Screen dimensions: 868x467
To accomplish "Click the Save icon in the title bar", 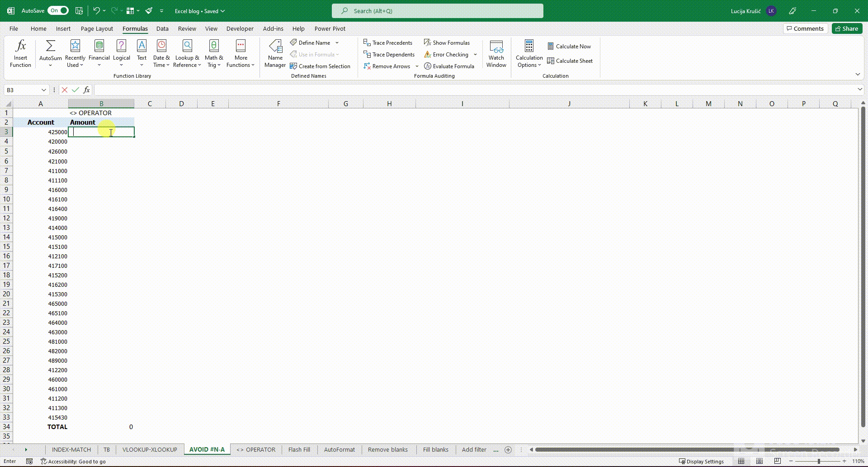I will tap(79, 11).
